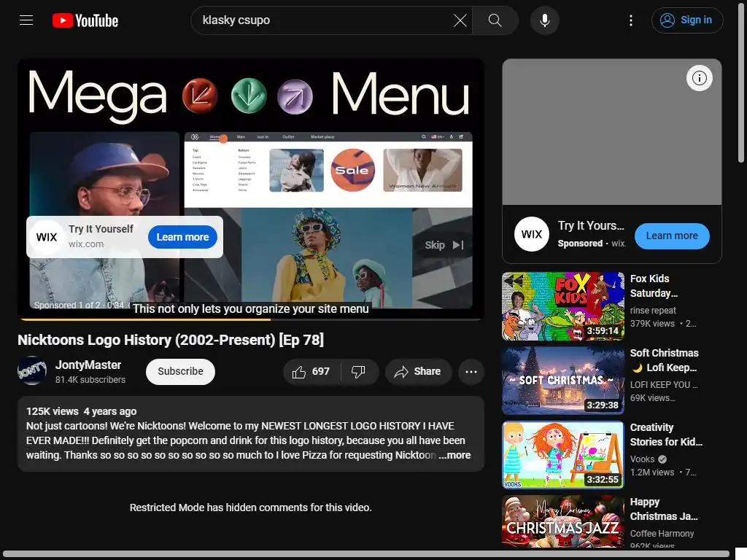Expand description with ...more
This screenshot has width=747, height=560.
coord(455,455)
